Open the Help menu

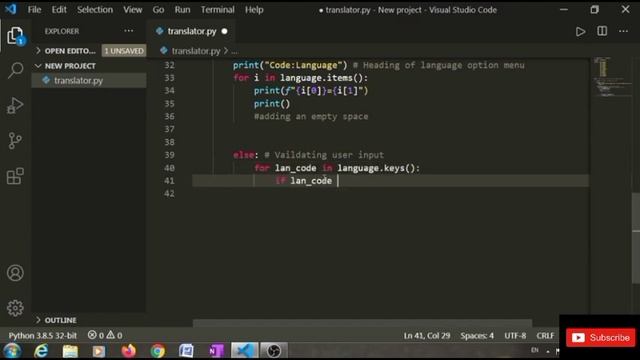tap(254, 9)
